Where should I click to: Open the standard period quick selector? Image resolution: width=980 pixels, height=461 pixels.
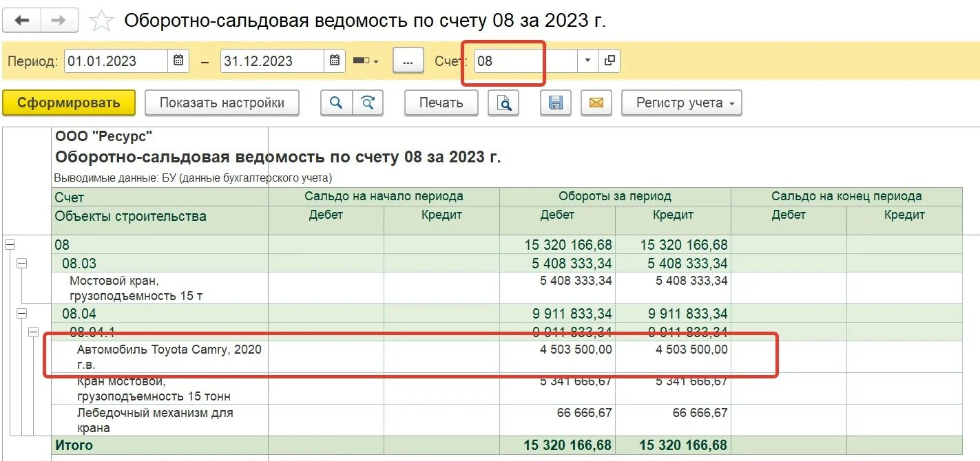[366, 61]
